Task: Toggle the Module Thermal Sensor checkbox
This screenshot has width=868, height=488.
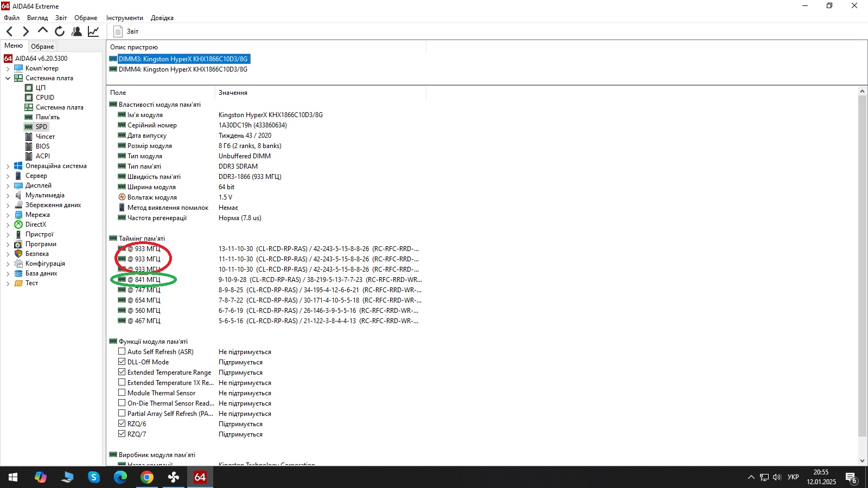Action: [x=122, y=393]
